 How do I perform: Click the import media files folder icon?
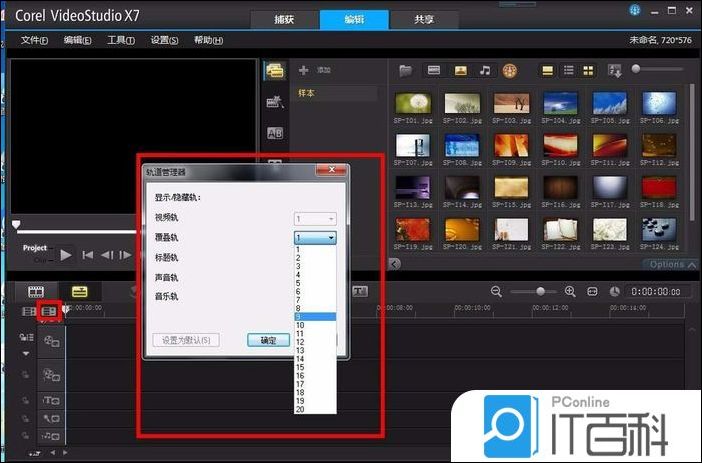[x=406, y=70]
